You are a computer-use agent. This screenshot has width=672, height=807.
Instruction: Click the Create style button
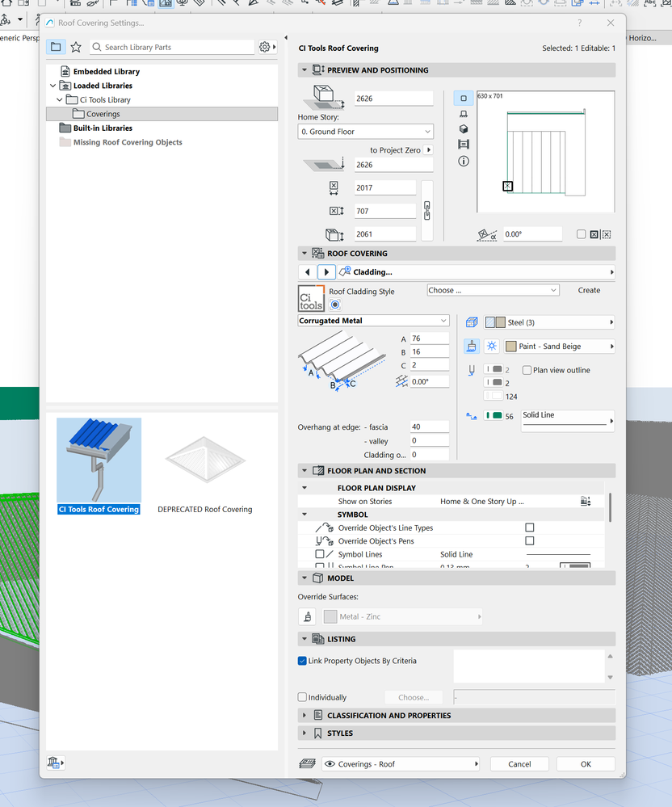pos(589,290)
